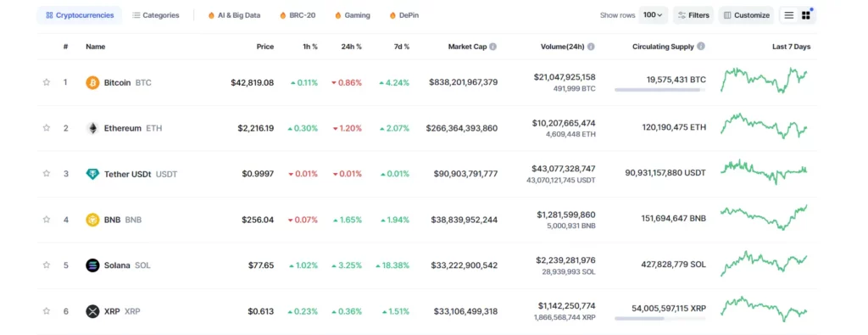Click Bitcoin's circulating supply progress bar
868x335 pixels.
tap(659, 90)
